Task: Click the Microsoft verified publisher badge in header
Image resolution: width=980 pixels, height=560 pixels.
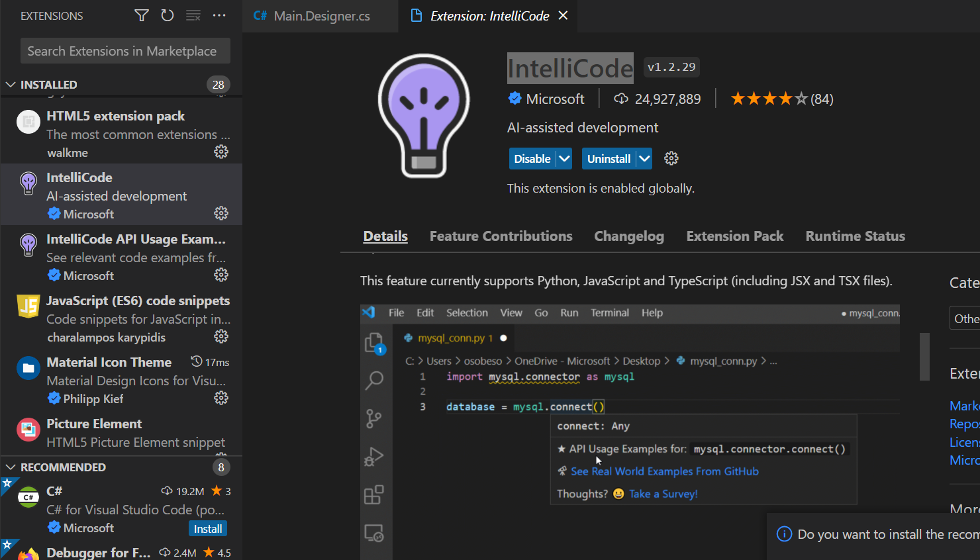Action: coord(514,99)
